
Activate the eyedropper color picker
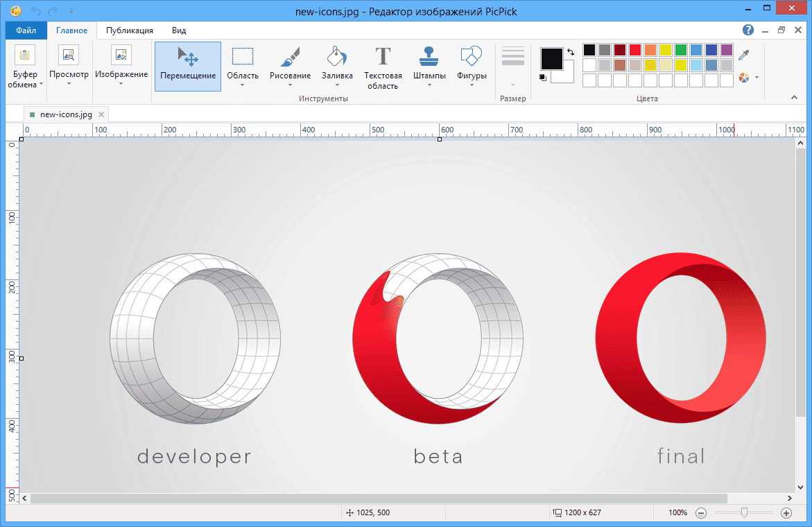744,54
